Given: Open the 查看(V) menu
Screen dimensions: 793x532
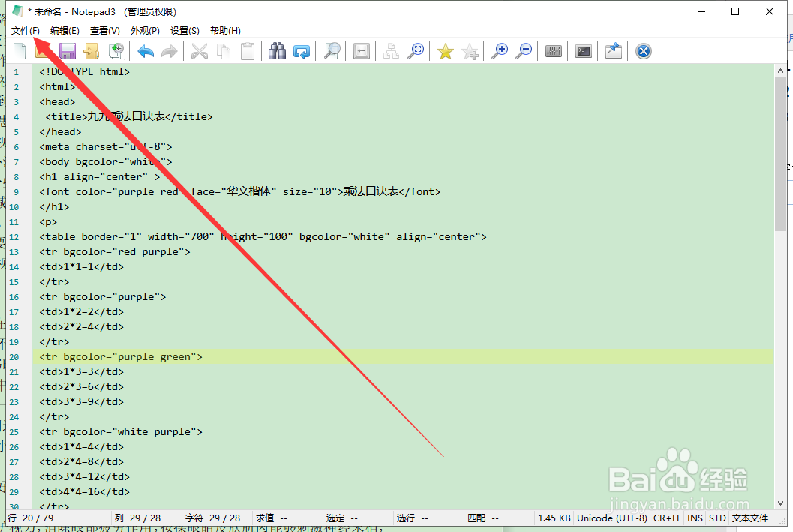Looking at the screenshot, I should (x=105, y=30).
